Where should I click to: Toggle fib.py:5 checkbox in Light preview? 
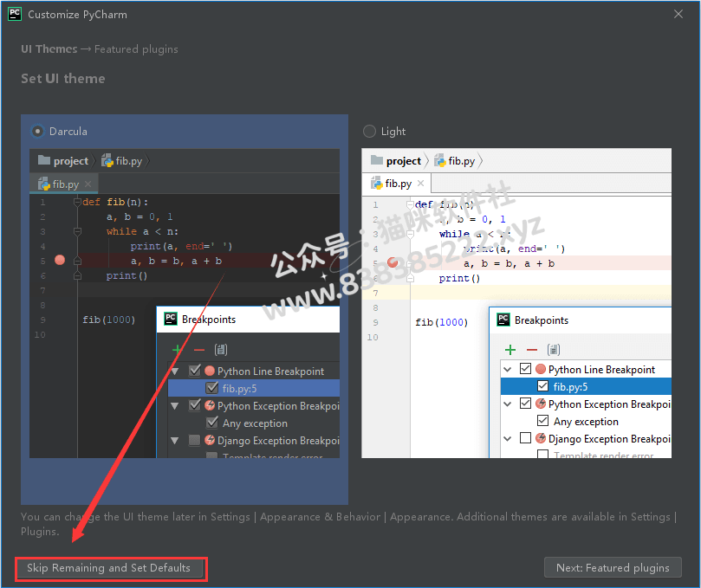point(542,386)
